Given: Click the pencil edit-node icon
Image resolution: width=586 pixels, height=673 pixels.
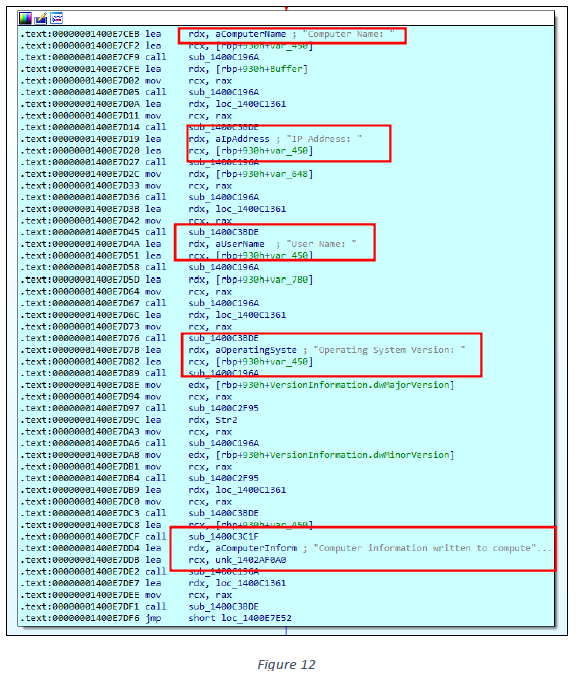Looking at the screenshot, I should click(x=41, y=18).
